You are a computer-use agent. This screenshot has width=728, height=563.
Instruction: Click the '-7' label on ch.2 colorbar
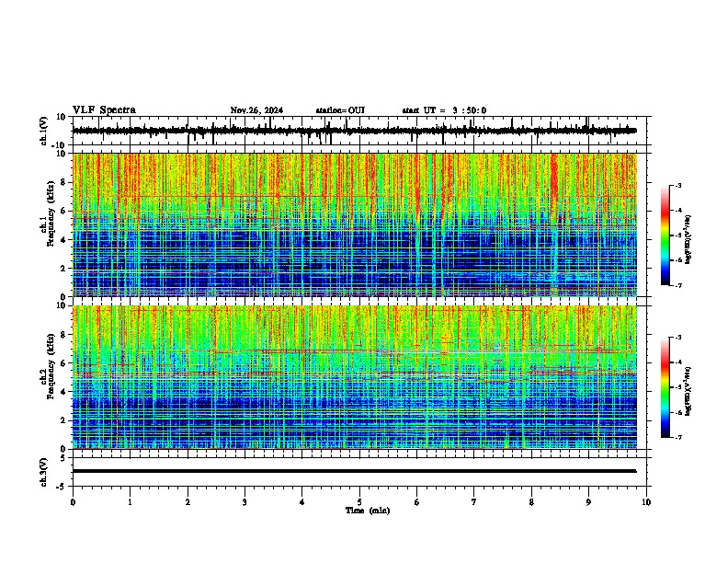tap(677, 437)
